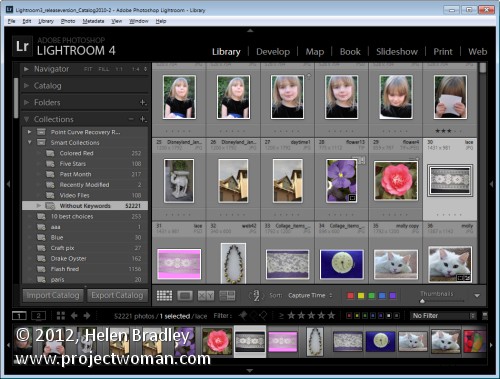Viewport: 500px width, 379px height.
Task: Expand the Navigator panel
Action: (x=26, y=69)
